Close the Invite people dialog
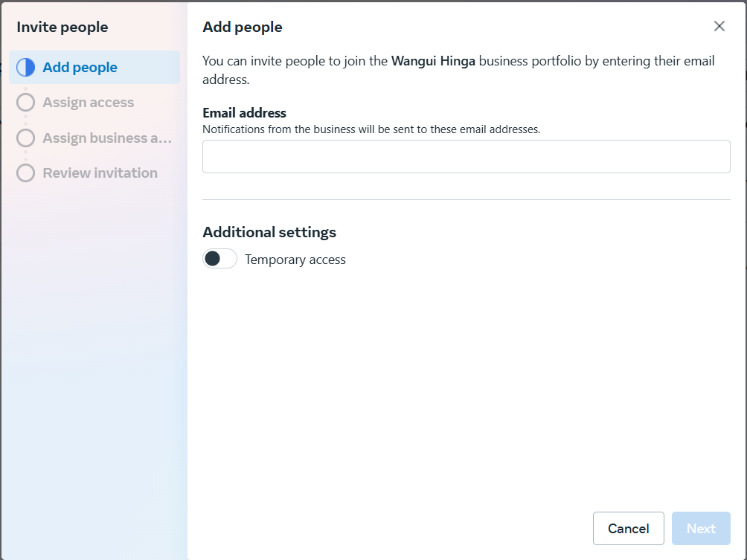The height and width of the screenshot is (560, 747). point(719,26)
